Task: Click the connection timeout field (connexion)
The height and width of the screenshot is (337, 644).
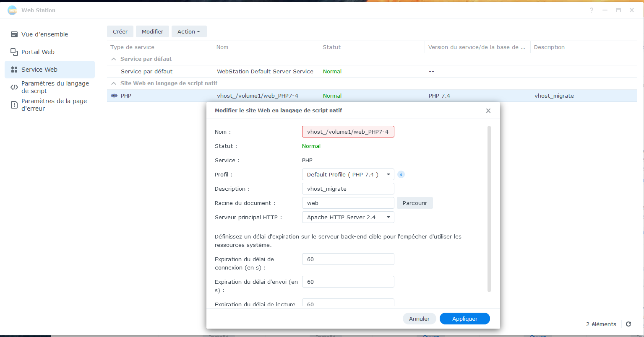Action: pos(348,259)
